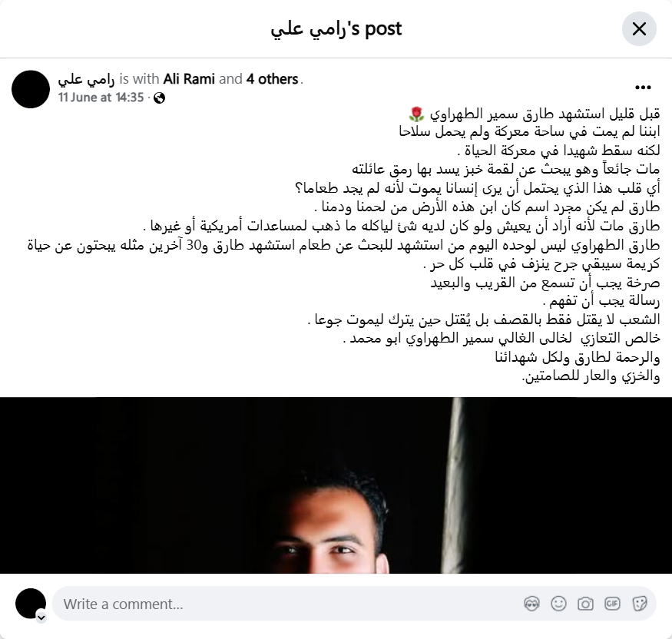Image resolution: width=672 pixels, height=639 pixels.
Task: Attach a photo using the camera icon
Action: pyautogui.click(x=585, y=604)
